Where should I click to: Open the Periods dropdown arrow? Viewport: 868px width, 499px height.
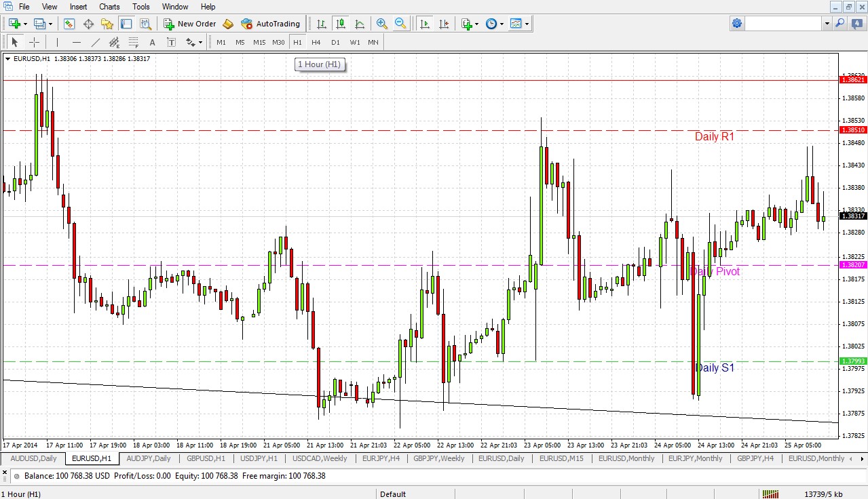[500, 24]
